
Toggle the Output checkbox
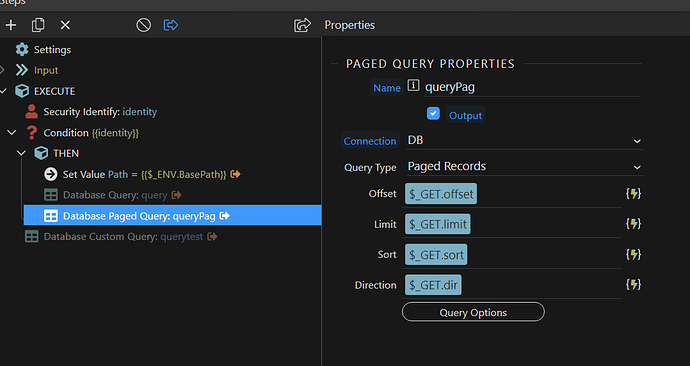coord(433,113)
